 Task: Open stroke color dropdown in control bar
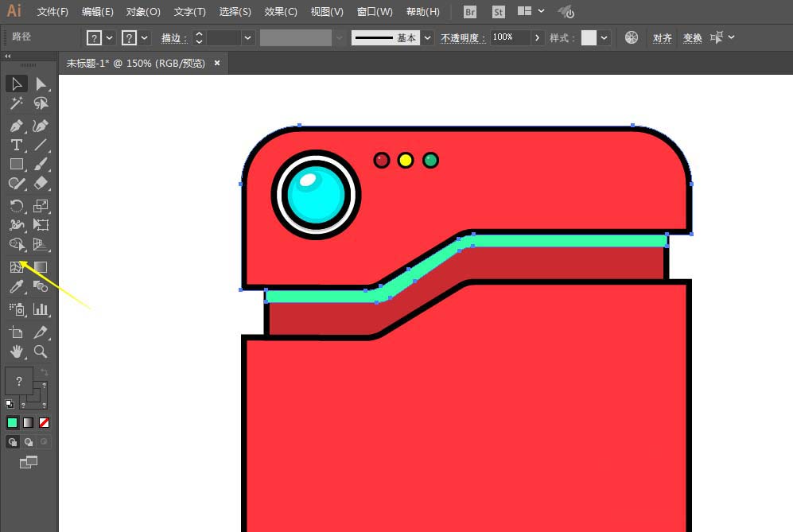[145, 38]
